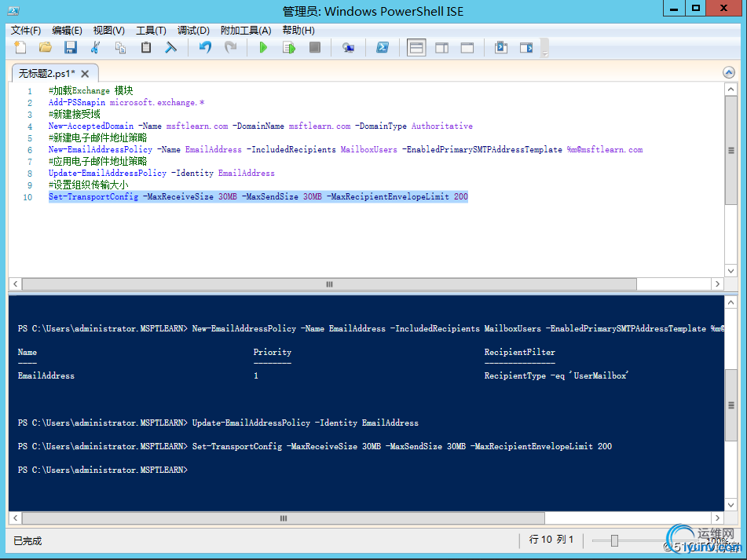
Task: Click RecipientFilter column header in console
Action: pos(519,352)
